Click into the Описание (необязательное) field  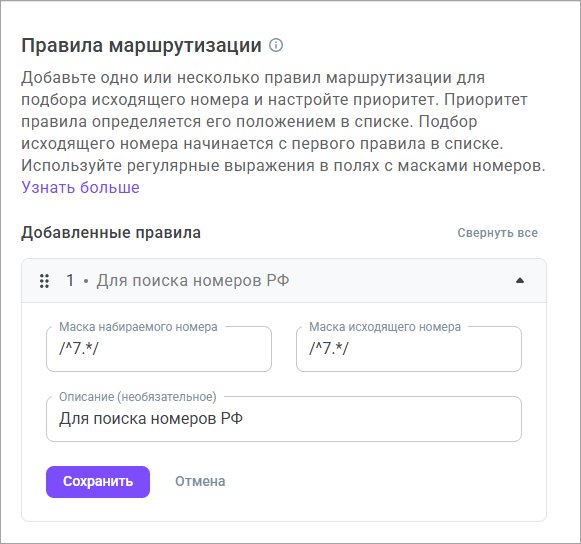(284, 419)
